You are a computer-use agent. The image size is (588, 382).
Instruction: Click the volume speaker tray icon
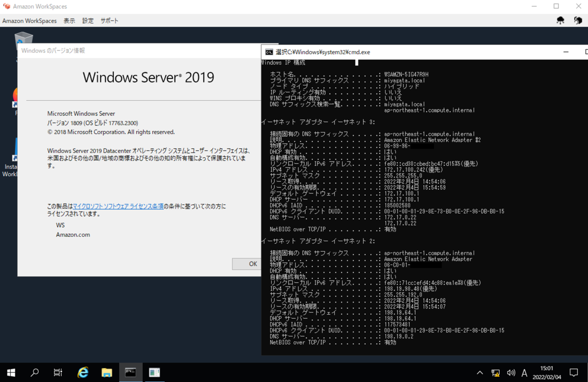(511, 373)
